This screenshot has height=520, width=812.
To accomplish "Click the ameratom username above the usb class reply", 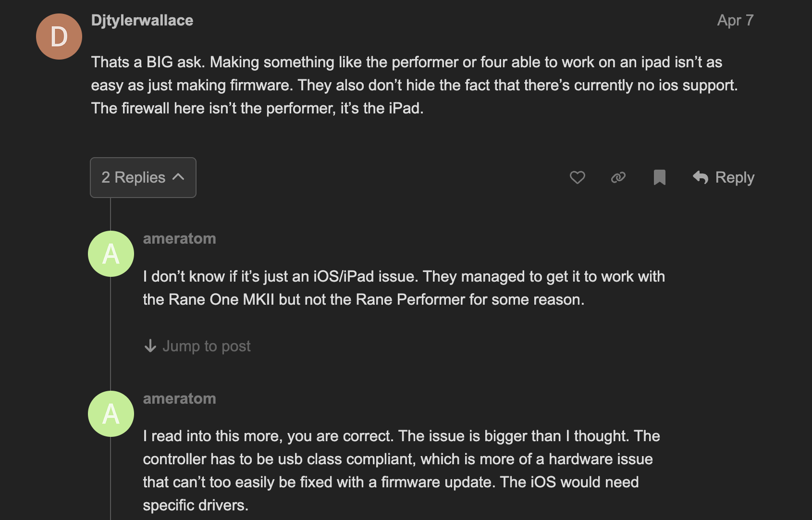I will [179, 398].
